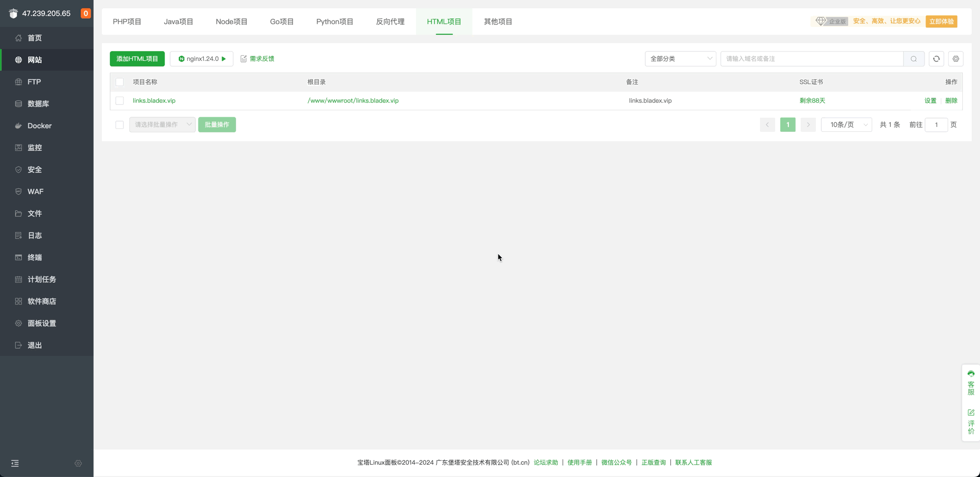This screenshot has width=980, height=477.
Task: Click the 立即体验 button
Action: coord(941,21)
